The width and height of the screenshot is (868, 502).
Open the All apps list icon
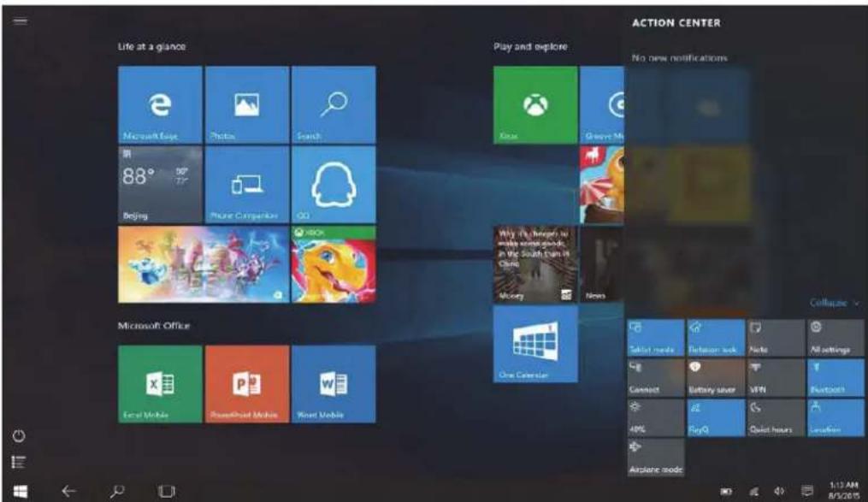[x=19, y=462]
